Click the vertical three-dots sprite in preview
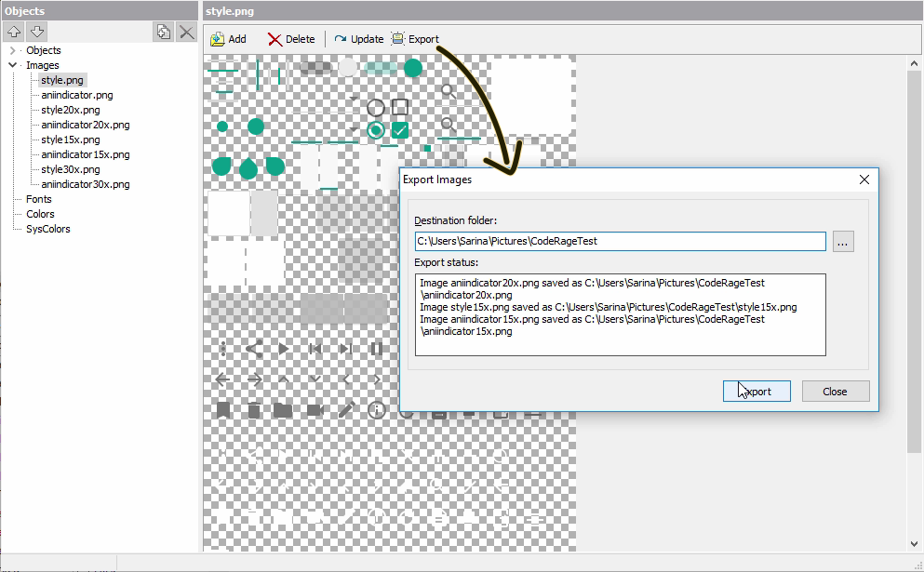Screen dimensions: 924x572 coord(223,349)
